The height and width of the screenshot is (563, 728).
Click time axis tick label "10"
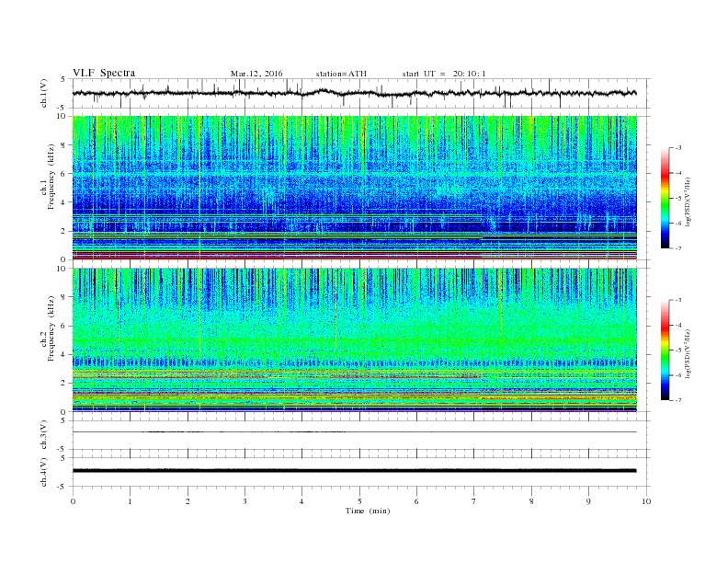pyautogui.click(x=646, y=501)
